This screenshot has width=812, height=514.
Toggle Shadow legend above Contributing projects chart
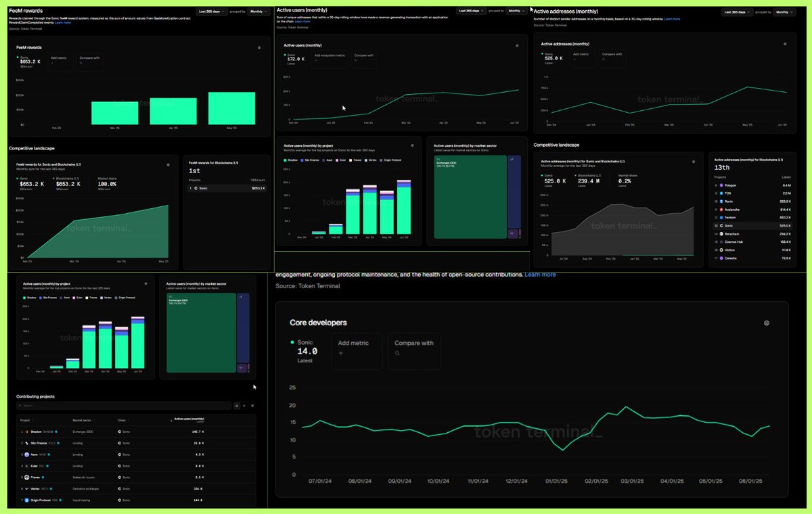point(31,298)
